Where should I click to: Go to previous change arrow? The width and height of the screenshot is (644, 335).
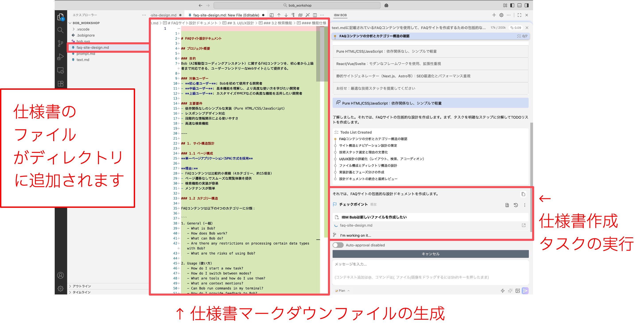279,15
